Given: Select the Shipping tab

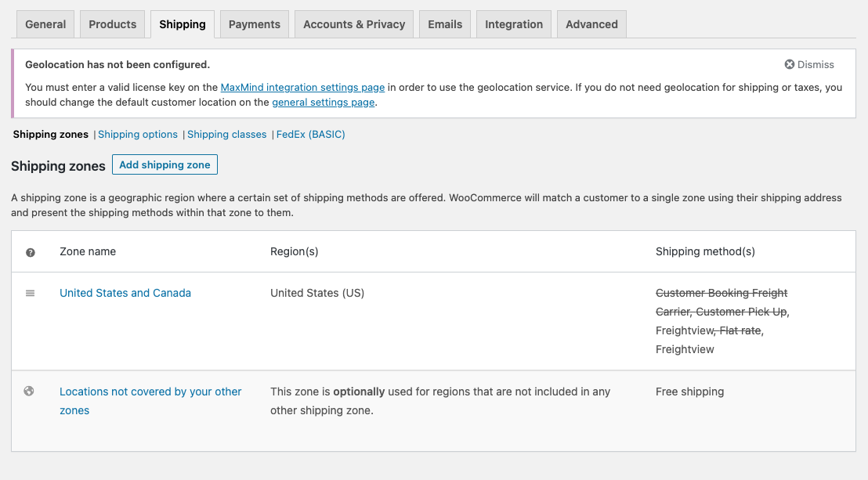Looking at the screenshot, I should coord(182,24).
